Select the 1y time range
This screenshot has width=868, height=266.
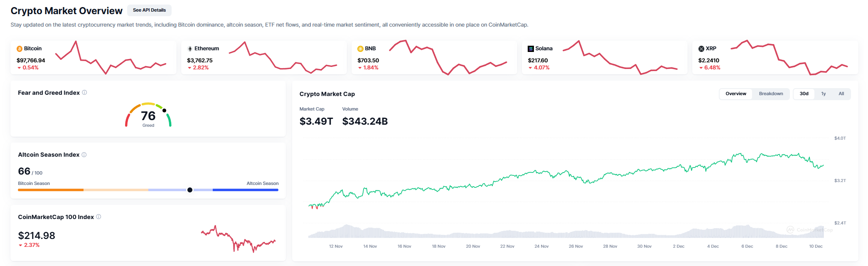(823, 94)
